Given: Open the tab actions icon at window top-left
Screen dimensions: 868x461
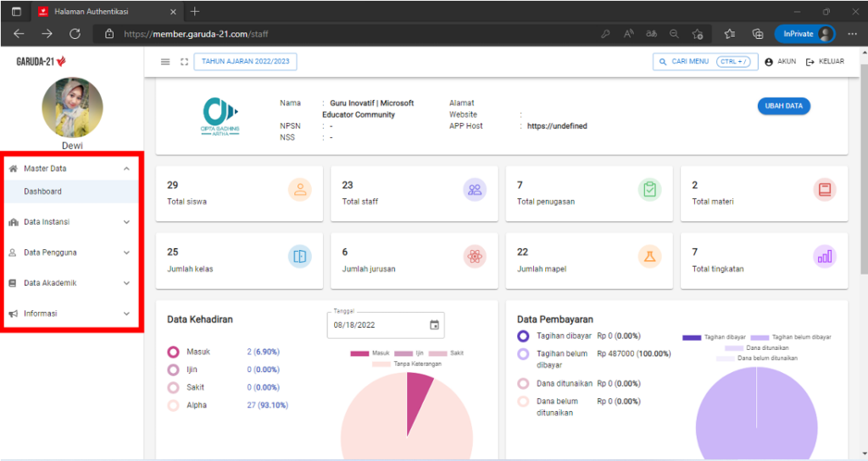Looking at the screenshot, I should click(x=16, y=11).
